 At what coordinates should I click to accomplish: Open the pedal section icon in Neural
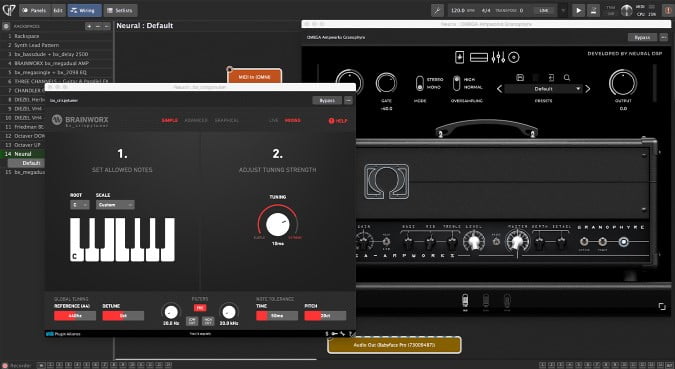coord(460,57)
